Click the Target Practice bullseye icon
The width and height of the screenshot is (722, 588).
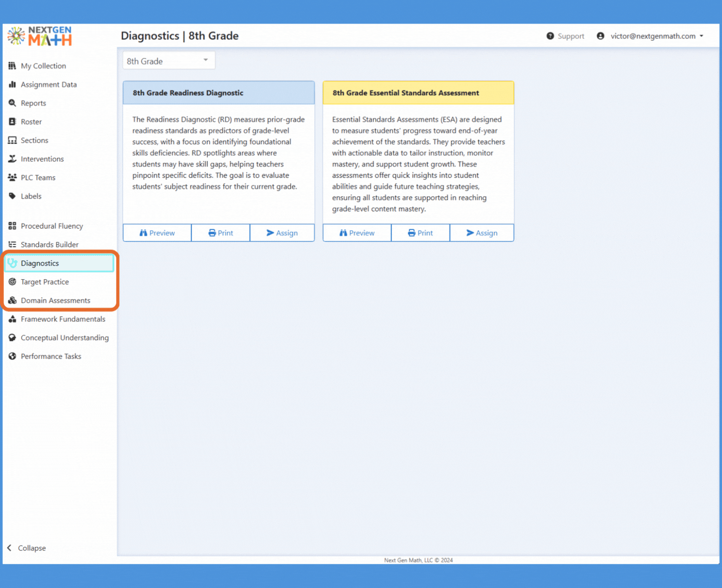(x=12, y=281)
